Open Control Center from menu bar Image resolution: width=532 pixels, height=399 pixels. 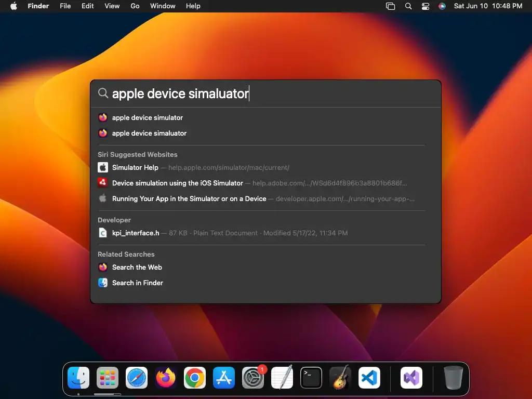pyautogui.click(x=425, y=6)
